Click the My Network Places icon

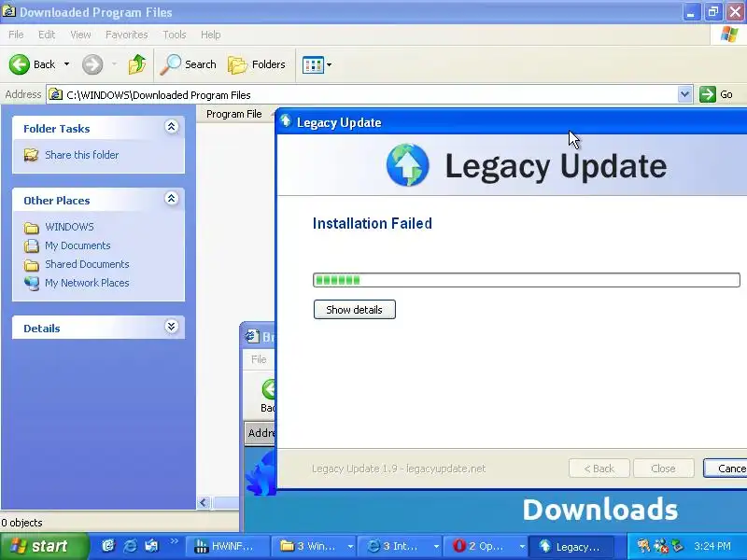(32, 283)
